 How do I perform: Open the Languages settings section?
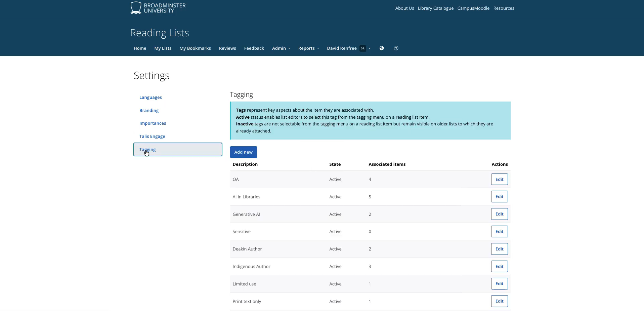pos(151,98)
